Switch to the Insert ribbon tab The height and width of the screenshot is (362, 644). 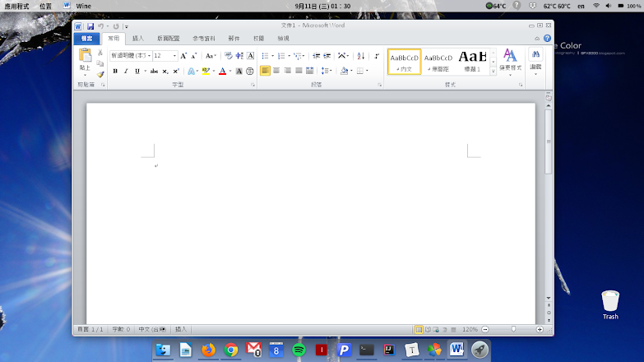click(x=138, y=39)
